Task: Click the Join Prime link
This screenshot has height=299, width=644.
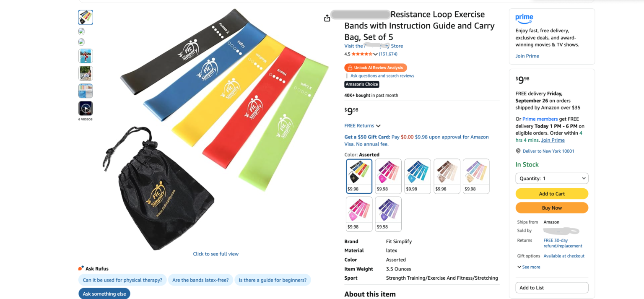Action: [527, 56]
